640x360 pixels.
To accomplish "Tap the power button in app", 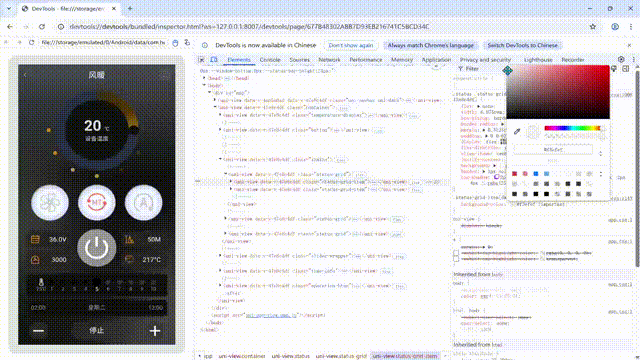I will point(97,248).
